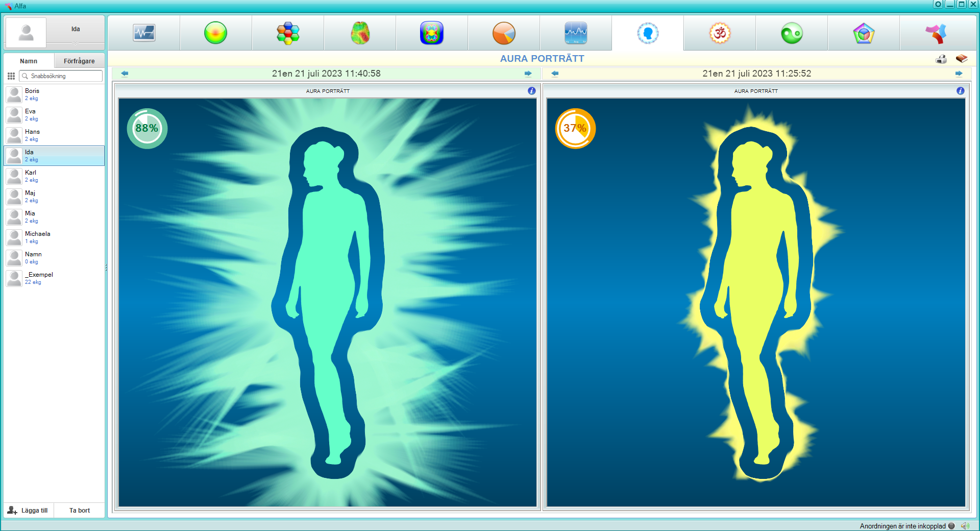The height and width of the screenshot is (531, 980).
Task: Go to next recording in right panel
Action: point(959,74)
